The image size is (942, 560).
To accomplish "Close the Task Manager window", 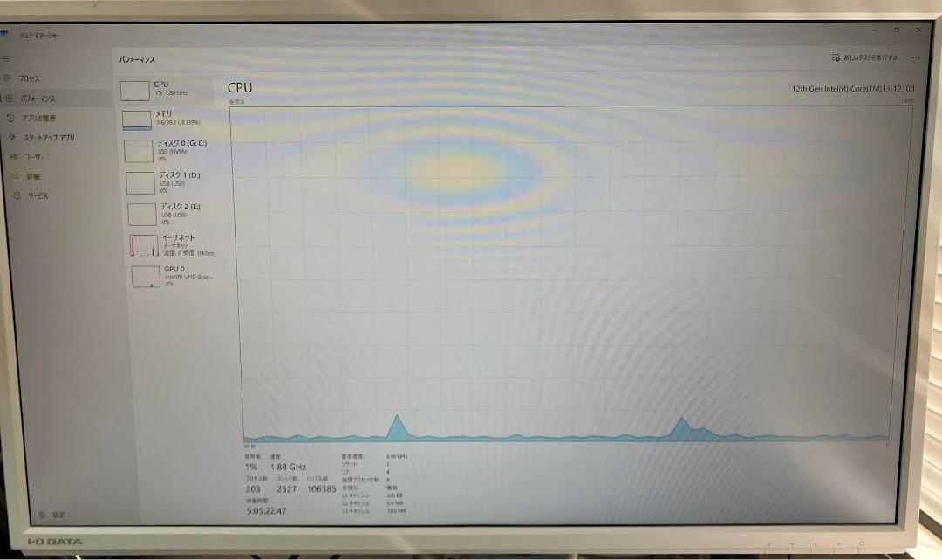I will coord(918,30).
